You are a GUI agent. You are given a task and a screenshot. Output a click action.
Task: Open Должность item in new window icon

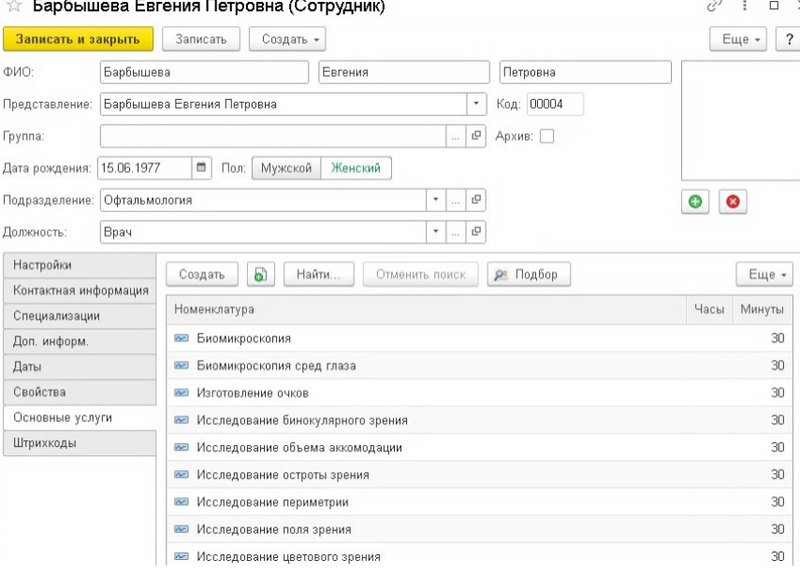477,232
